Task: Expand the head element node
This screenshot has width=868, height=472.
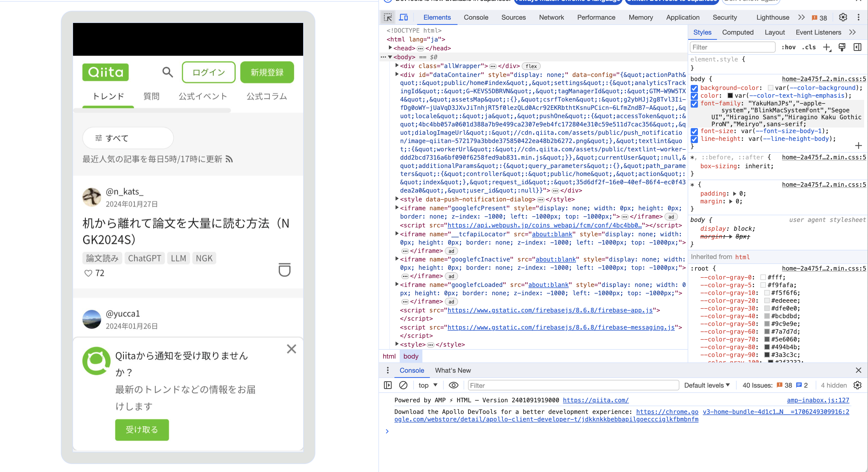Action: [x=390, y=48]
